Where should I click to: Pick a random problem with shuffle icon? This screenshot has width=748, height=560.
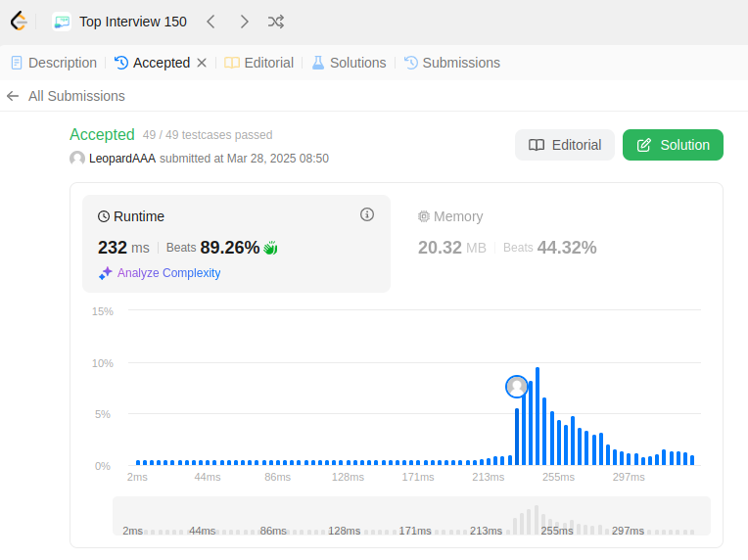pyautogui.click(x=276, y=22)
